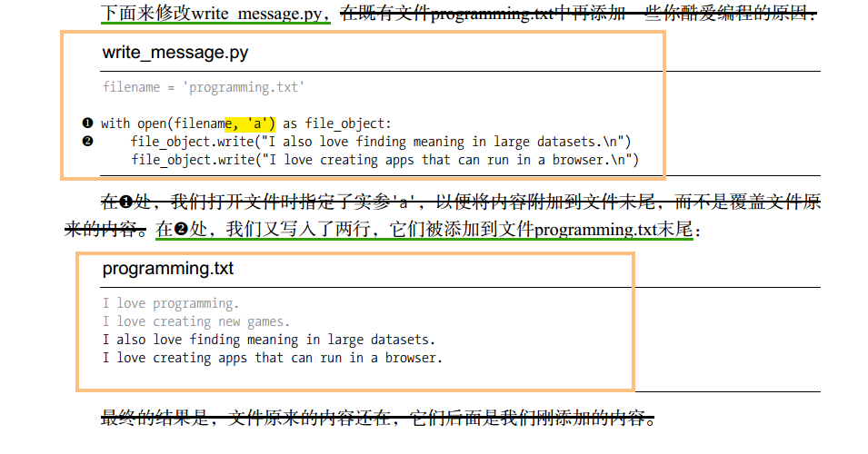Click output line "I love creating apps that can run in a browser."
This screenshot has width=868, height=454.
tap(273, 358)
